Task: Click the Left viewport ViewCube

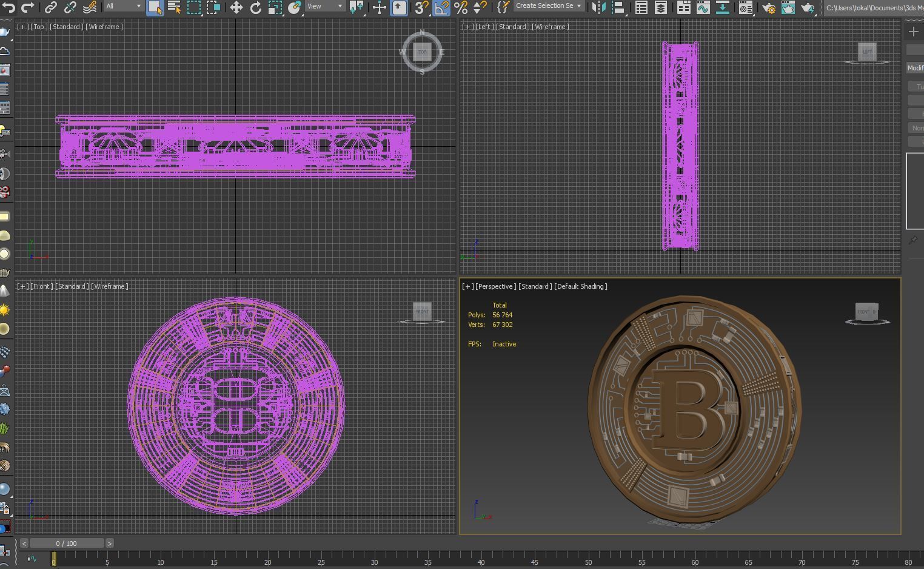Action: [867, 52]
